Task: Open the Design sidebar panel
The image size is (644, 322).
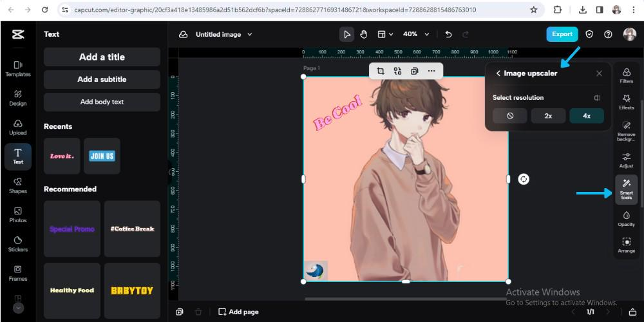Action: (17, 98)
